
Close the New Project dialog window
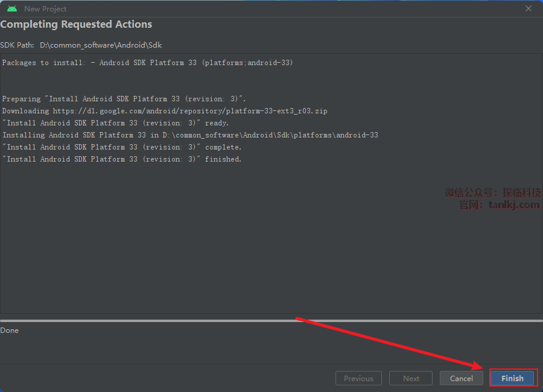click(x=529, y=8)
